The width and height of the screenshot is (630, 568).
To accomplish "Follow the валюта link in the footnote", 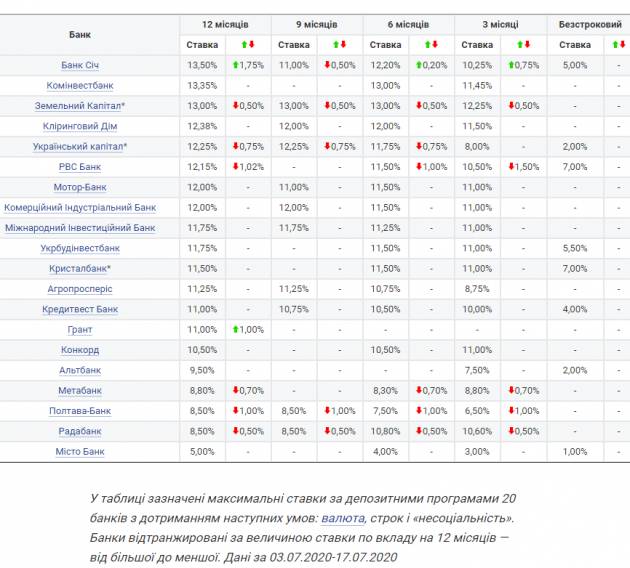I will 343,518.
